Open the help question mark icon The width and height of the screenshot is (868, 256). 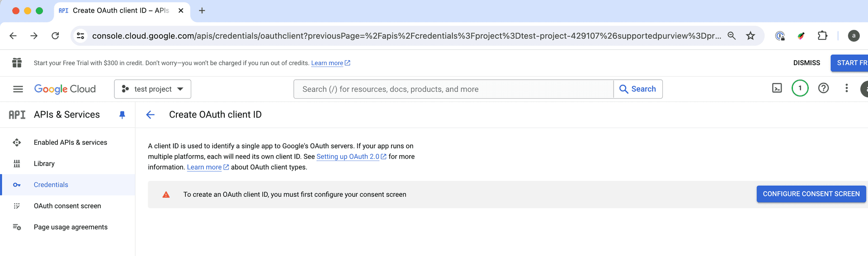tap(823, 88)
